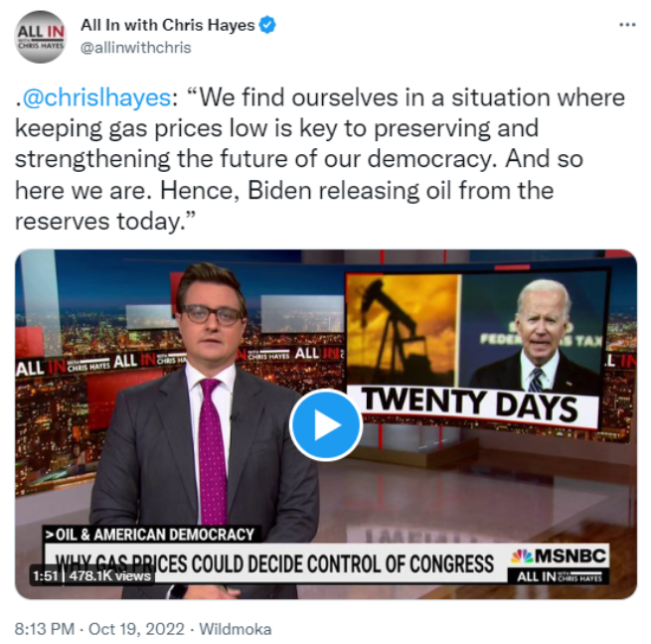Open All In with Chris Hayes display name
The height and width of the screenshot is (644, 651).
tap(167, 25)
